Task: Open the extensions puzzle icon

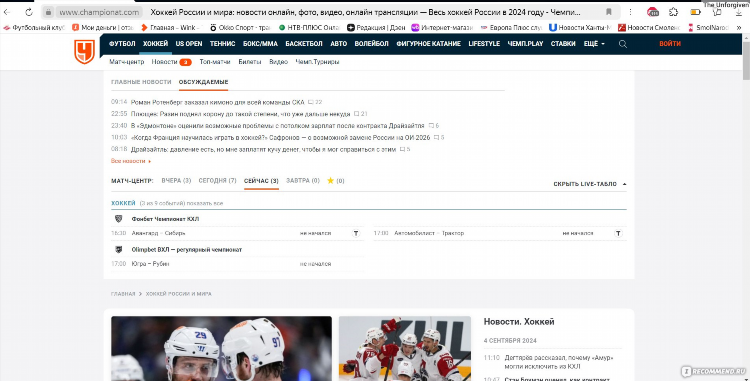Action: (x=673, y=12)
